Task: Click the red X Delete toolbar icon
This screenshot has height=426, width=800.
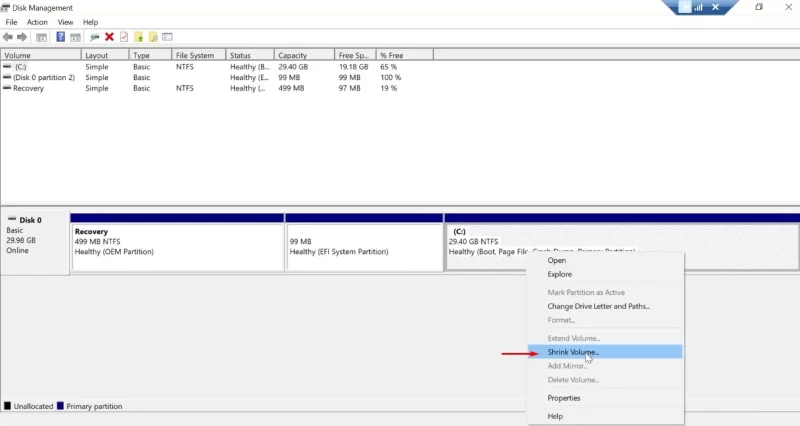Action: click(x=109, y=37)
